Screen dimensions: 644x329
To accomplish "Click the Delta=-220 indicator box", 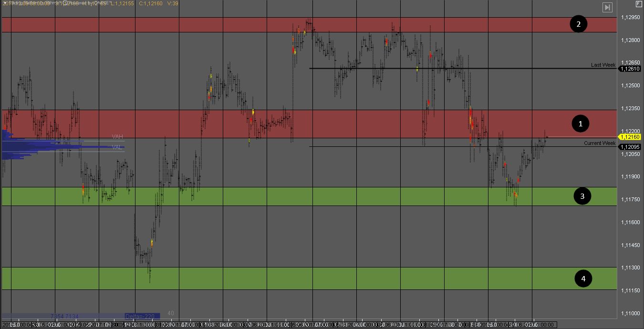I will pos(141,316).
